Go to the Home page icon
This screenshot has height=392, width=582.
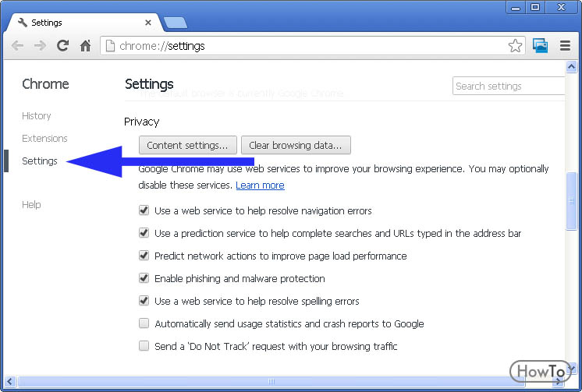86,46
